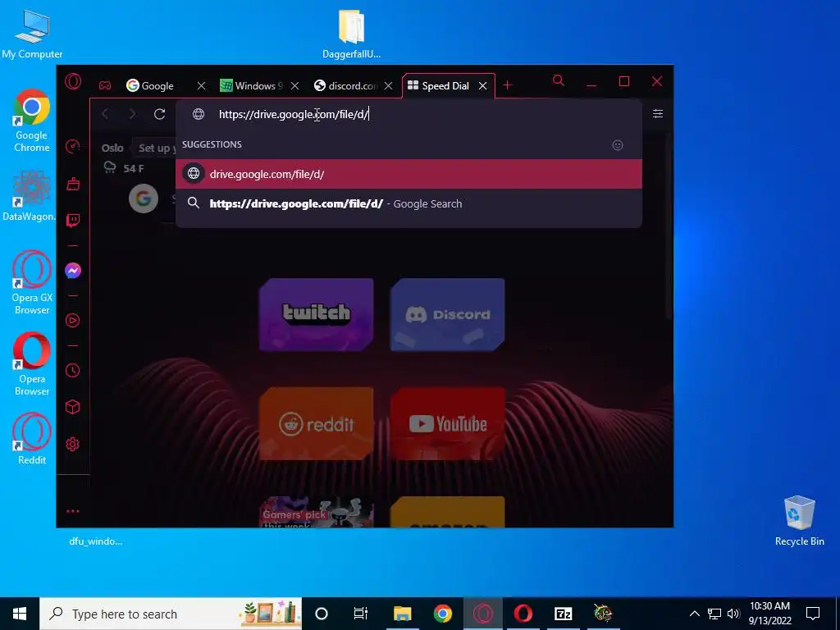This screenshot has width=840, height=630.
Task: Open Cortana circle on taskbar
Action: (x=322, y=614)
